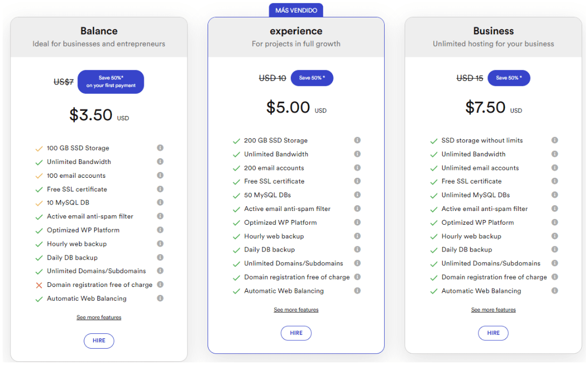This screenshot has height=365, width=588.
Task: Open info icon next to 10 MySQL DB
Action: pos(160,203)
